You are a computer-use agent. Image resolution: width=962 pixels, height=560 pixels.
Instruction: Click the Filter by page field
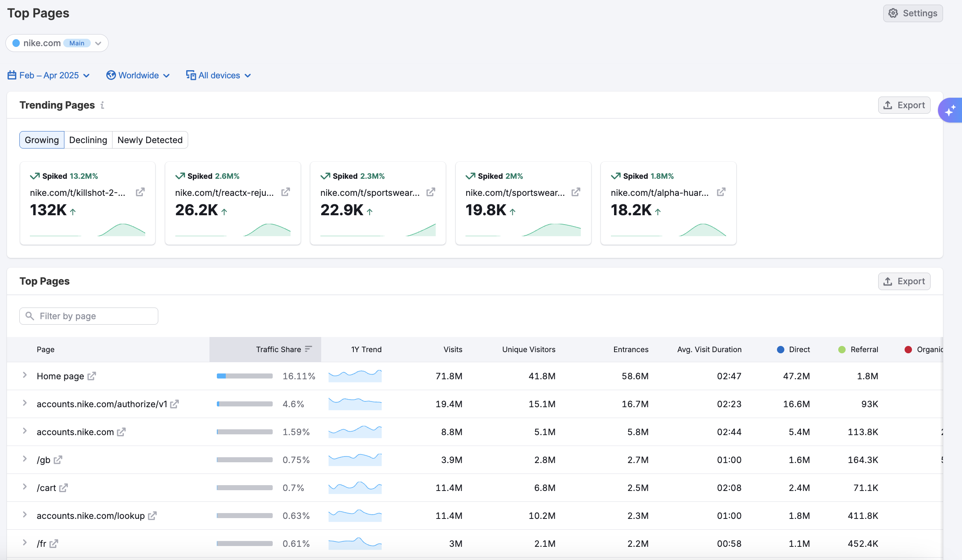tap(89, 316)
